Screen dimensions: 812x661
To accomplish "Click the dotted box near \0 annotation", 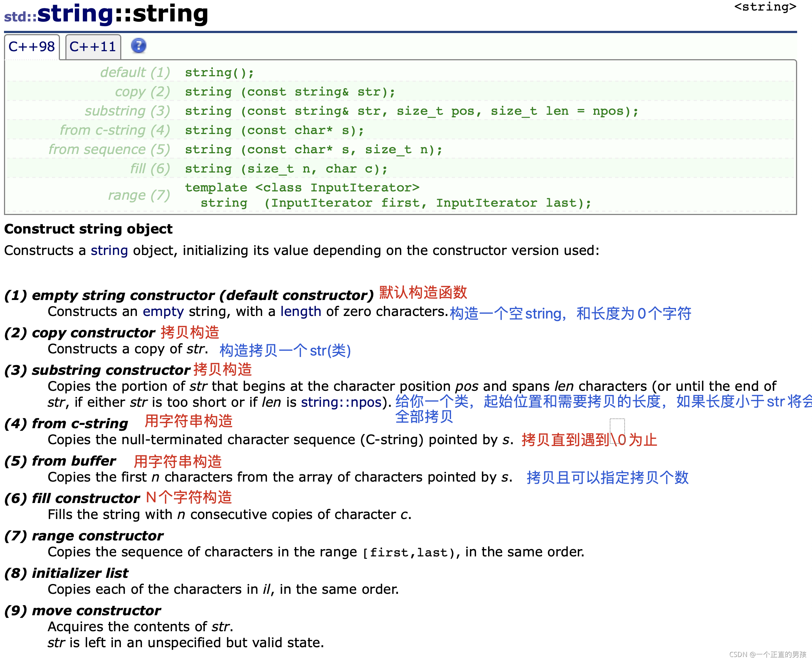I will (617, 431).
